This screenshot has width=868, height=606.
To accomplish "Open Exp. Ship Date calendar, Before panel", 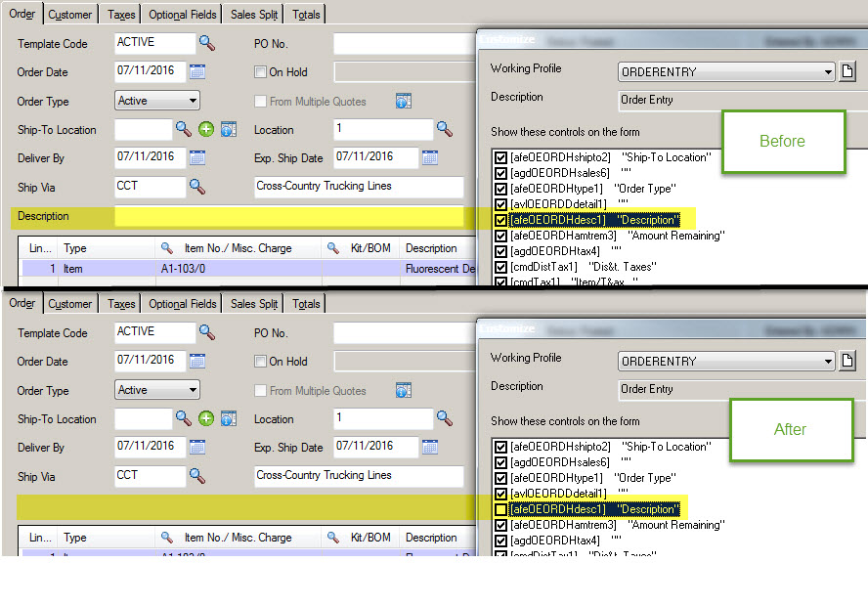I will coord(430,157).
